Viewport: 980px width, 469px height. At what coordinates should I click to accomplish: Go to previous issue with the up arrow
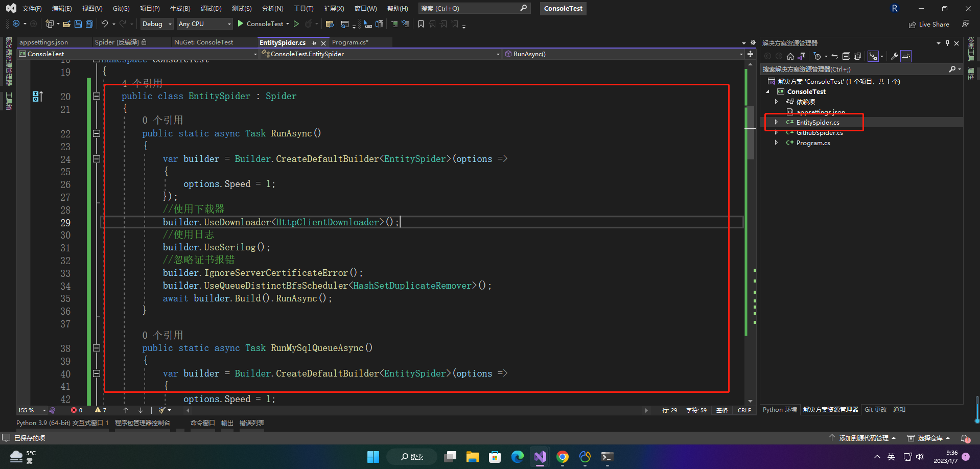pyautogui.click(x=126, y=410)
